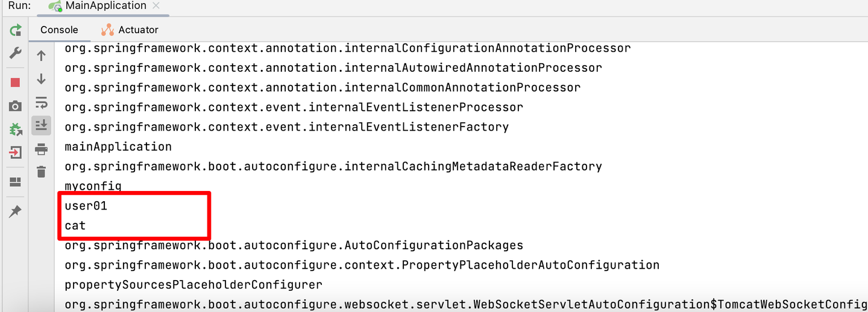Viewport: 868px width, 312px height.
Task: Open the run window layout icon
Action: [x=16, y=182]
